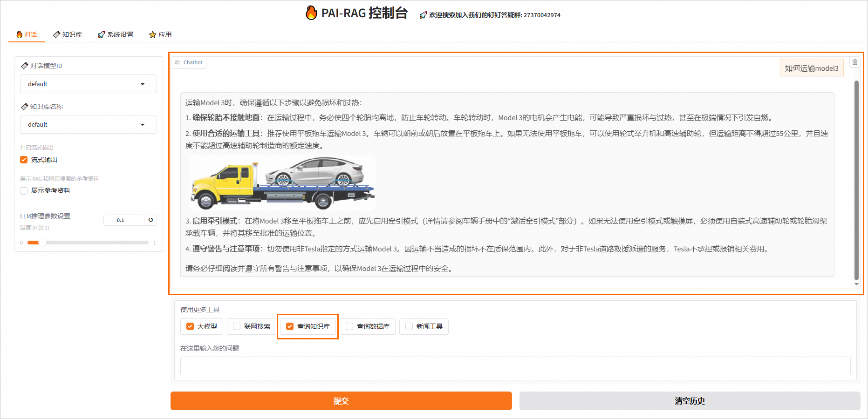Viewport: 868px width, 419px height.
Task: Click the 提交 submit button
Action: [341, 401]
